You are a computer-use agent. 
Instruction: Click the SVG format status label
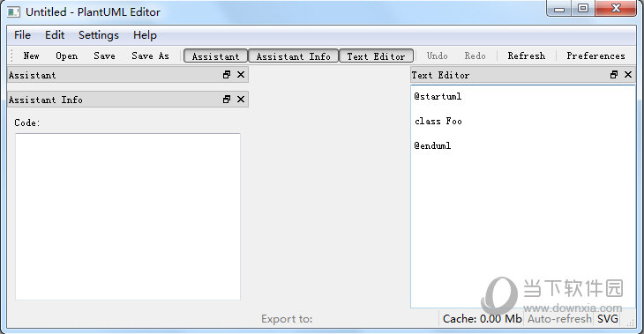[x=608, y=319]
